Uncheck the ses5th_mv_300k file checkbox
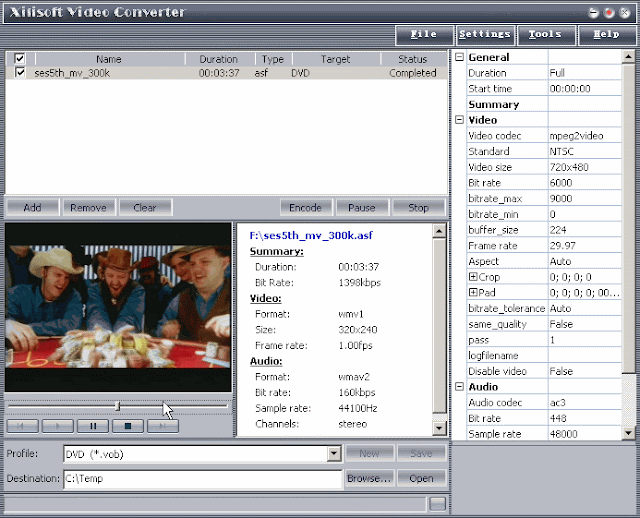The height and width of the screenshot is (518, 640). (x=19, y=73)
